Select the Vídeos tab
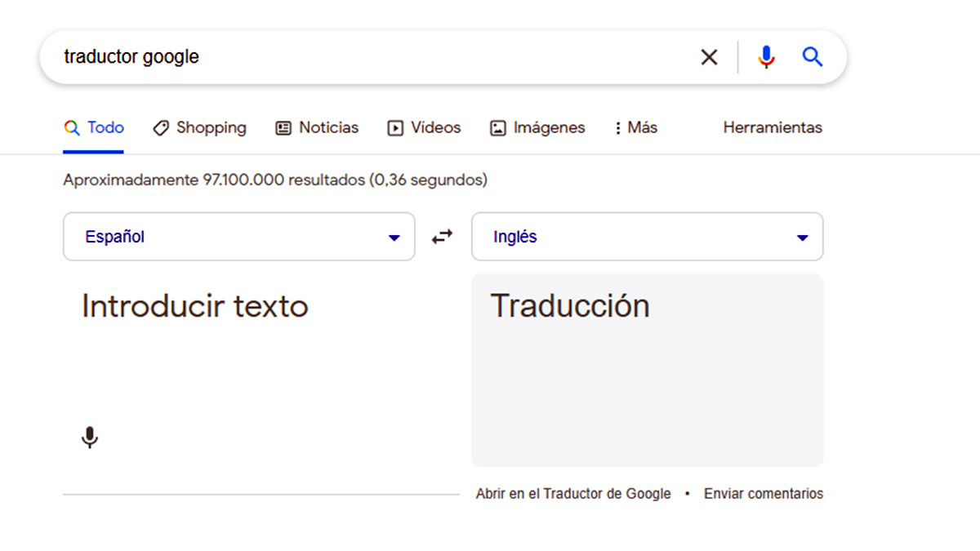The width and height of the screenshot is (980, 551). tap(424, 128)
